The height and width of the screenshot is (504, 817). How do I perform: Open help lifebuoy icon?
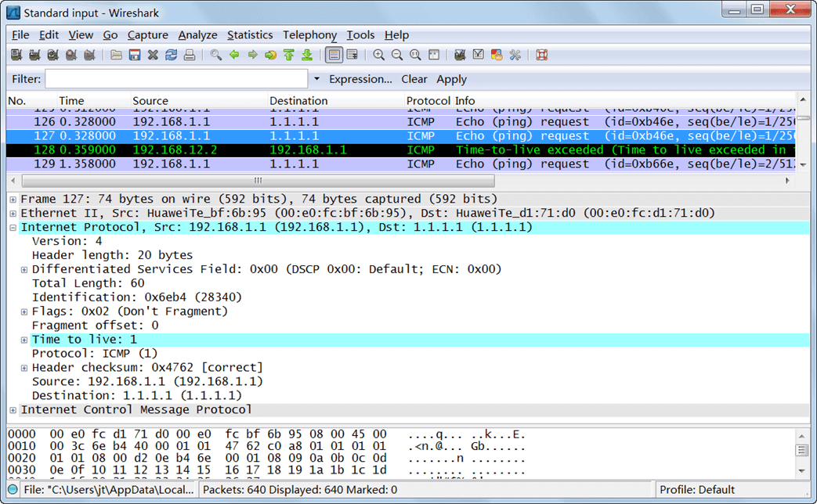click(x=542, y=55)
